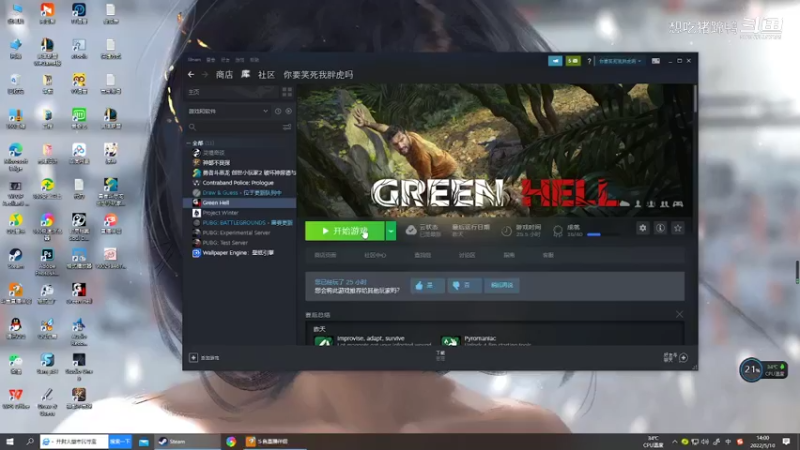Screen dimensions: 800x450
Task: Open the profile name tab in navigation
Action: tap(318, 74)
